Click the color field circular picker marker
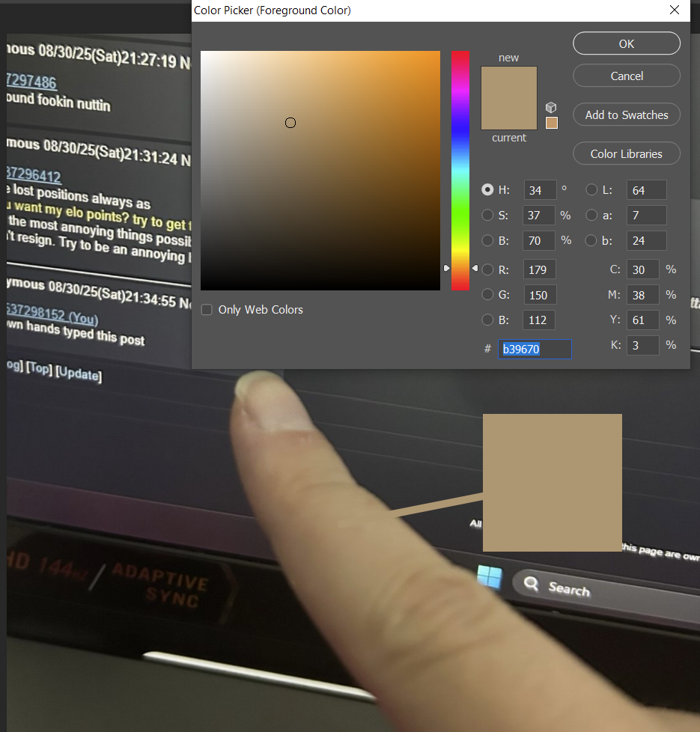The image size is (700, 732). (x=290, y=123)
